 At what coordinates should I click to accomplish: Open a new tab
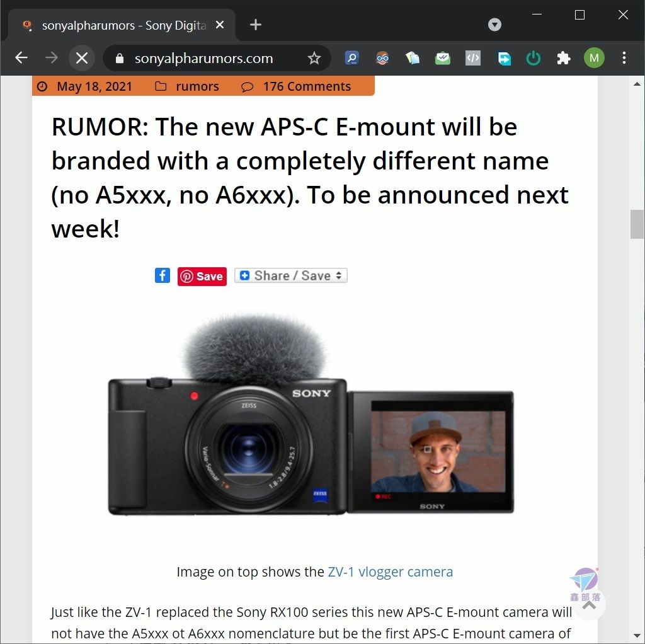(256, 25)
